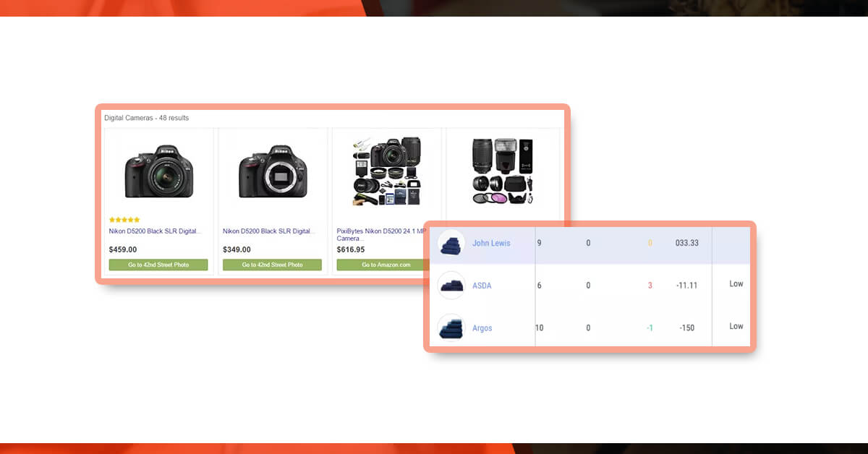868x454 pixels.
Task: Click the Low label in Argos row
Action: (x=736, y=326)
